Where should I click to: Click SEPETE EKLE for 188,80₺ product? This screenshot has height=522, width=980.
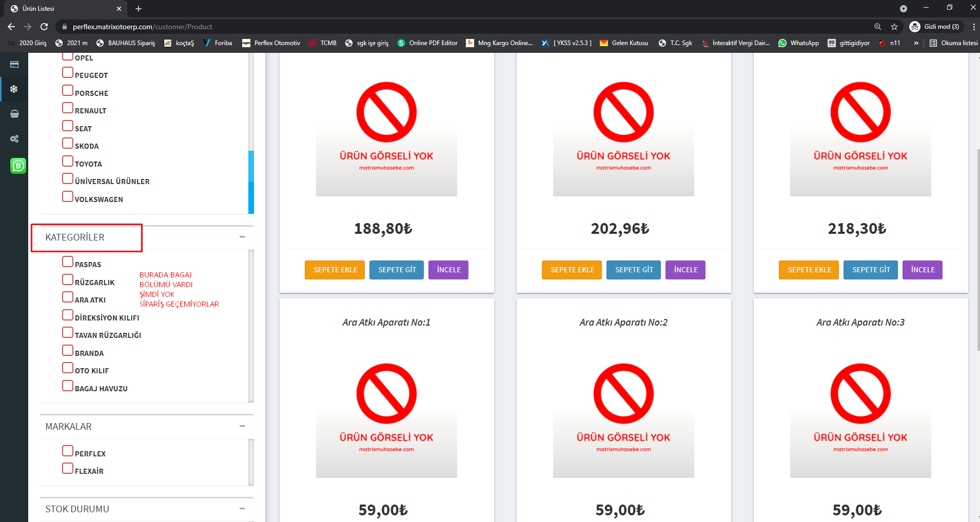click(x=335, y=270)
